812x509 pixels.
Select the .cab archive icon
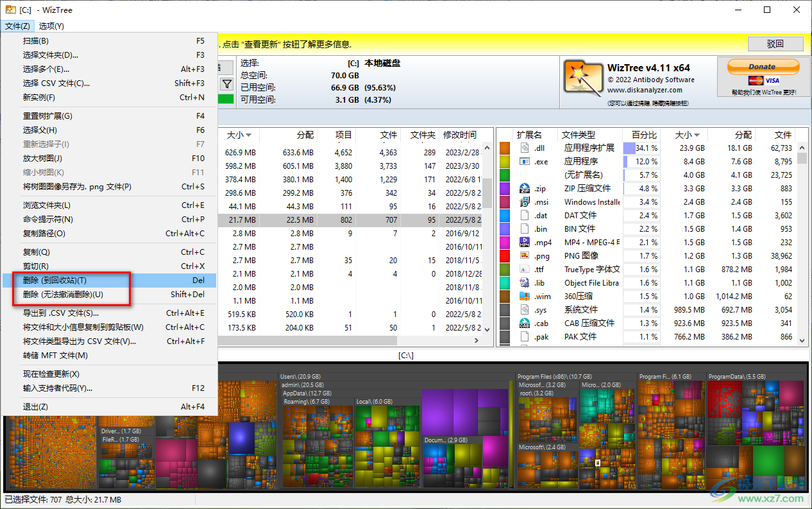click(525, 323)
